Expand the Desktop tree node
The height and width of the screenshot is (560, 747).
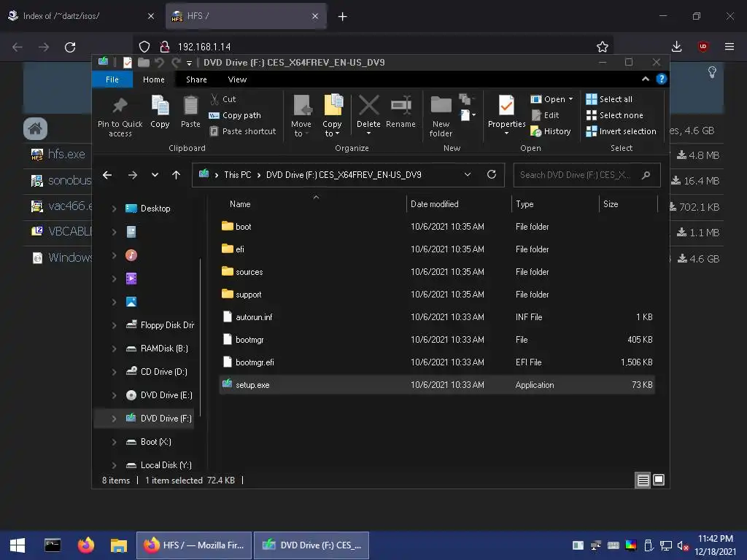tap(114, 209)
